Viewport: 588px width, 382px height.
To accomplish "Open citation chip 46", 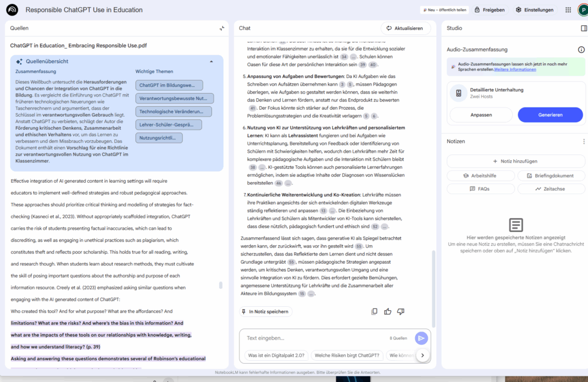I will tap(278, 183).
